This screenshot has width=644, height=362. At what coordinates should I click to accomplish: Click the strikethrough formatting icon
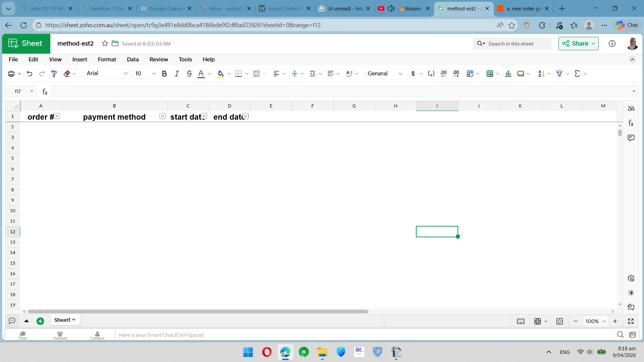[x=189, y=74]
